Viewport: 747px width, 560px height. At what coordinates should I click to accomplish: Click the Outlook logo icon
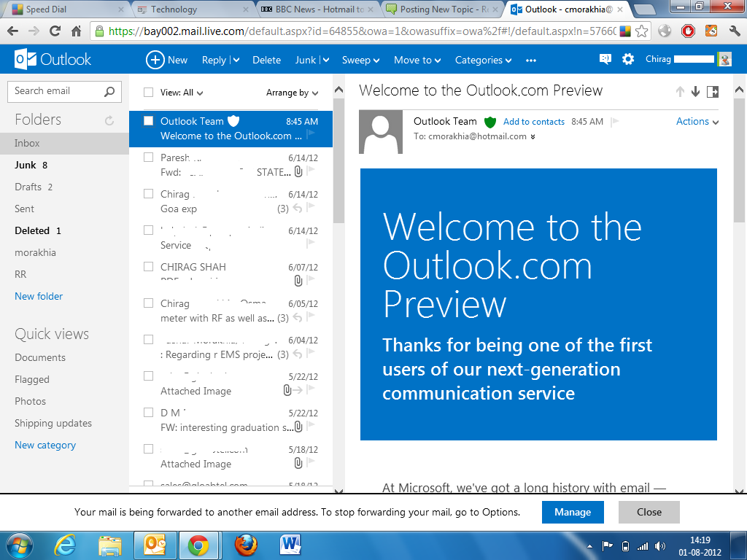click(x=26, y=59)
